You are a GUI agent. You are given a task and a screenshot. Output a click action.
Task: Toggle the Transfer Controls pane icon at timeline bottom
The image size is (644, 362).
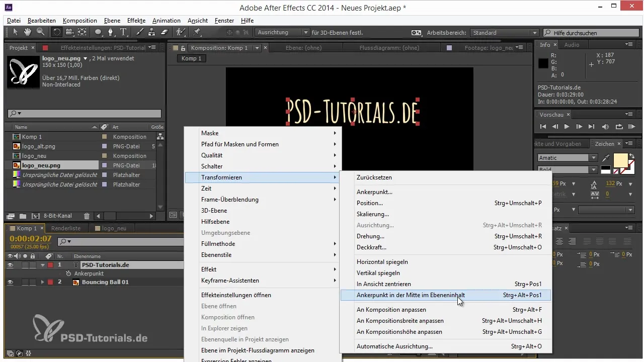tap(19, 353)
